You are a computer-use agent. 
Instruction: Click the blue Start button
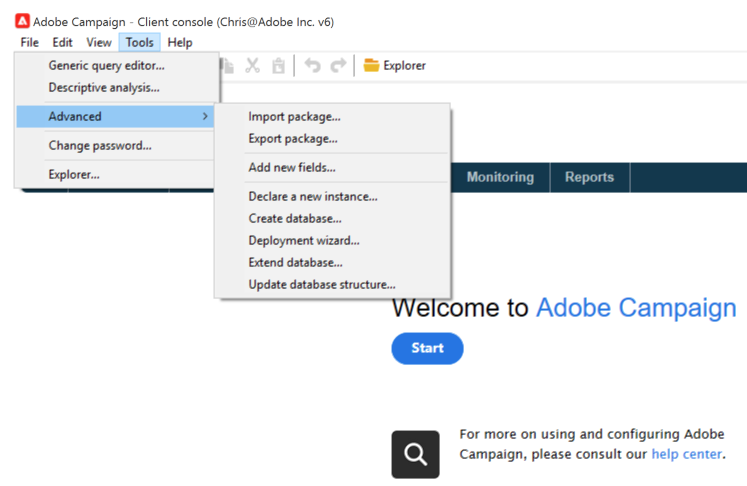click(427, 348)
